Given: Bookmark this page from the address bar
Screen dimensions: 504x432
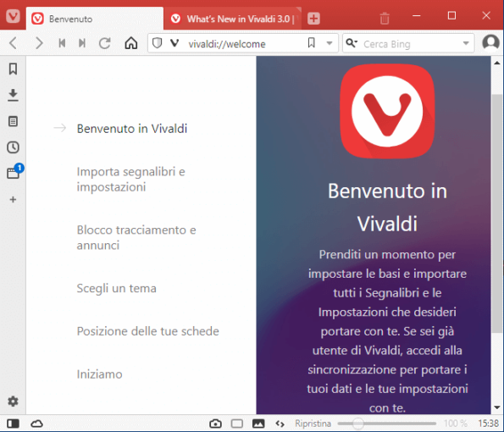Looking at the screenshot, I should point(311,43).
